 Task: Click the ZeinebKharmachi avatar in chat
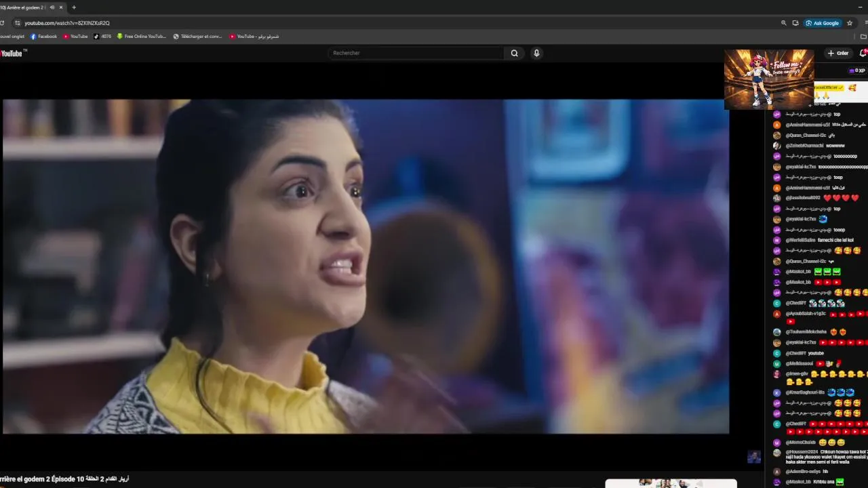[777, 146]
